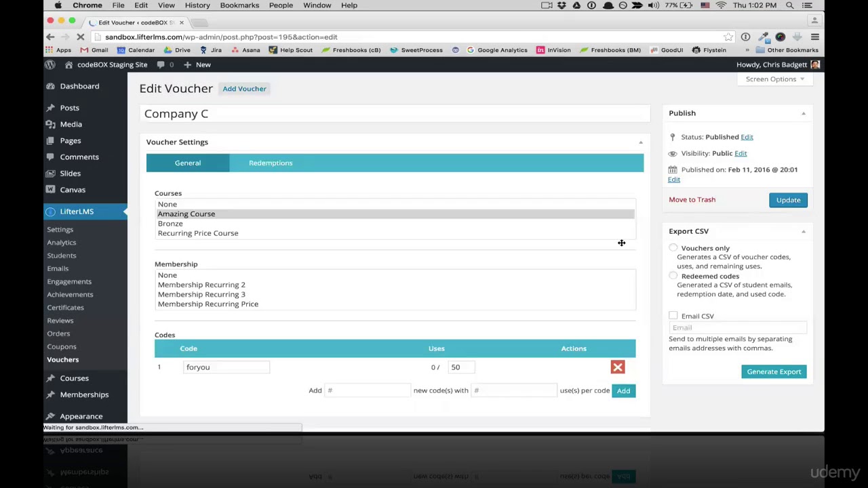Collapse the Voucher Settings panel
Screen dimensions: 868x488
[640, 142]
